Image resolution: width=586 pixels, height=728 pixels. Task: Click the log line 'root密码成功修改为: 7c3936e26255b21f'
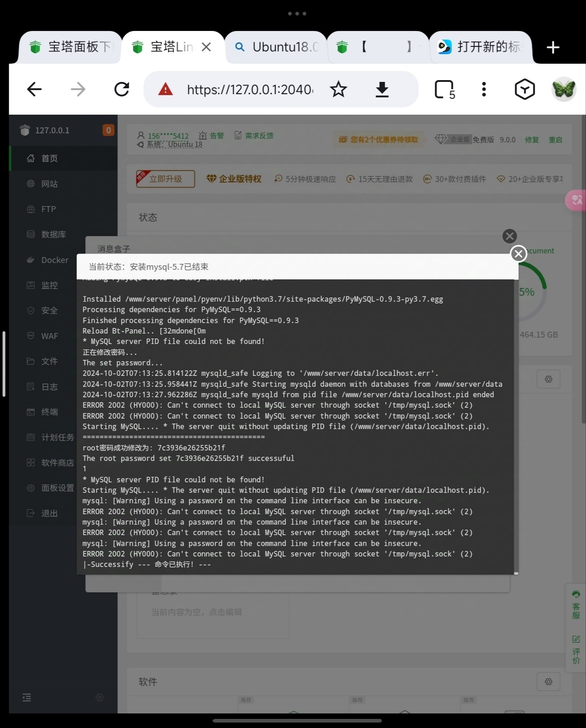click(154, 448)
